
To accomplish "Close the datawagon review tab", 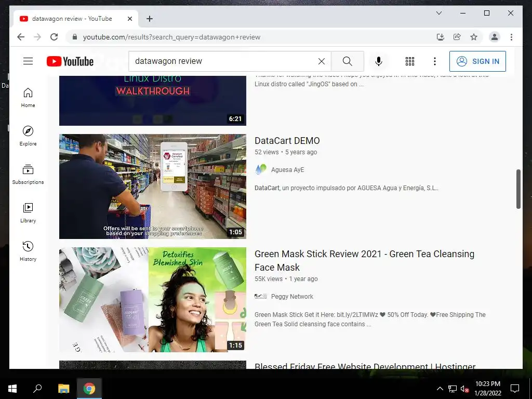I will tap(129, 19).
